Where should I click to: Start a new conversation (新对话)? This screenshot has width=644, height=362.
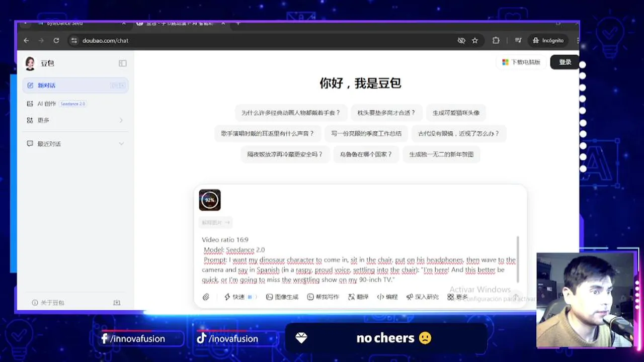click(75, 85)
